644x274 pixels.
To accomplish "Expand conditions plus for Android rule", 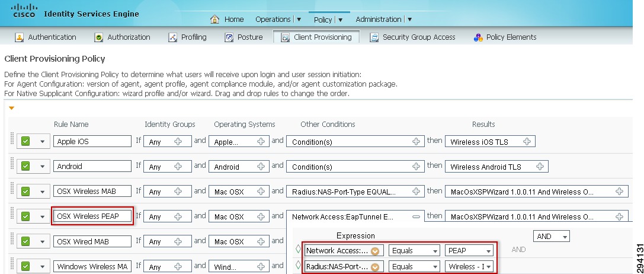I will pyautogui.click(x=416, y=167).
